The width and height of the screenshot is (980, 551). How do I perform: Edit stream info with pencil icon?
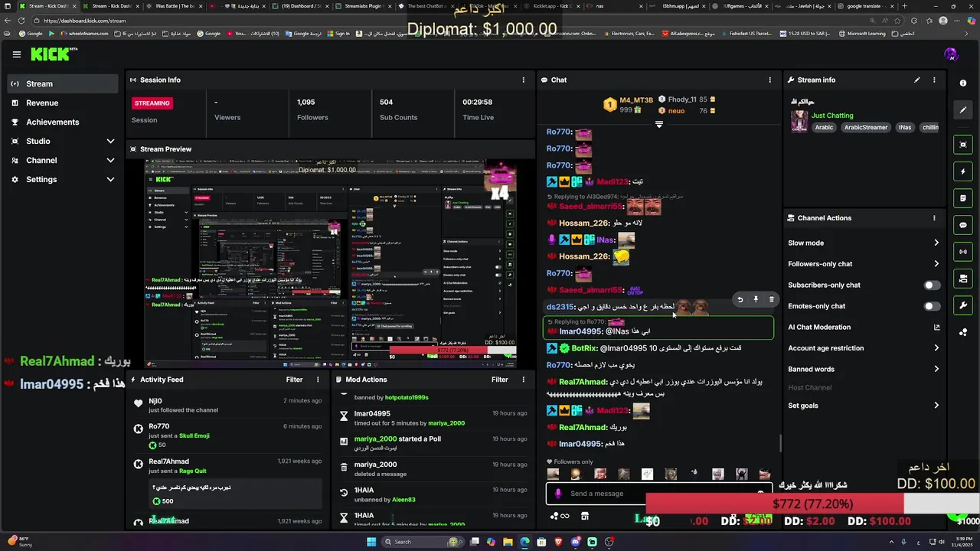[917, 80]
